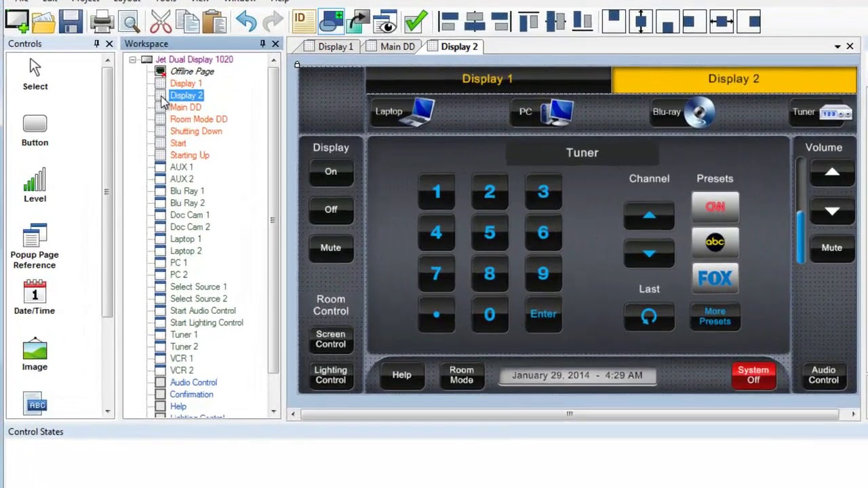Select the Offline Page tree item
Image resolution: width=868 pixels, height=488 pixels.
pyautogui.click(x=192, y=71)
